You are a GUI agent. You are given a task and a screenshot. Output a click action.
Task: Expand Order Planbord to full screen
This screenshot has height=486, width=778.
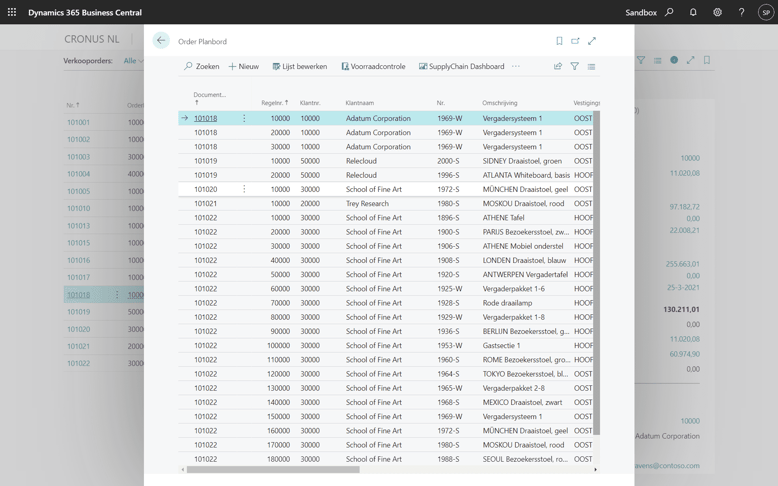click(592, 41)
